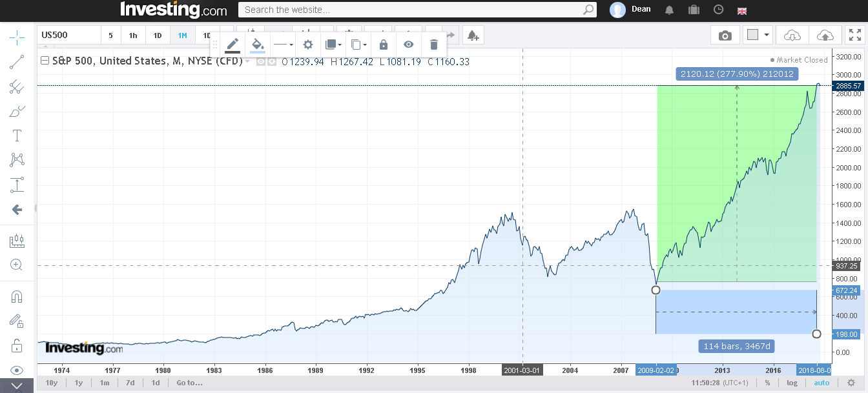The image size is (868, 393).
Task: Delete selected drawing with trash icon
Action: [x=434, y=45]
